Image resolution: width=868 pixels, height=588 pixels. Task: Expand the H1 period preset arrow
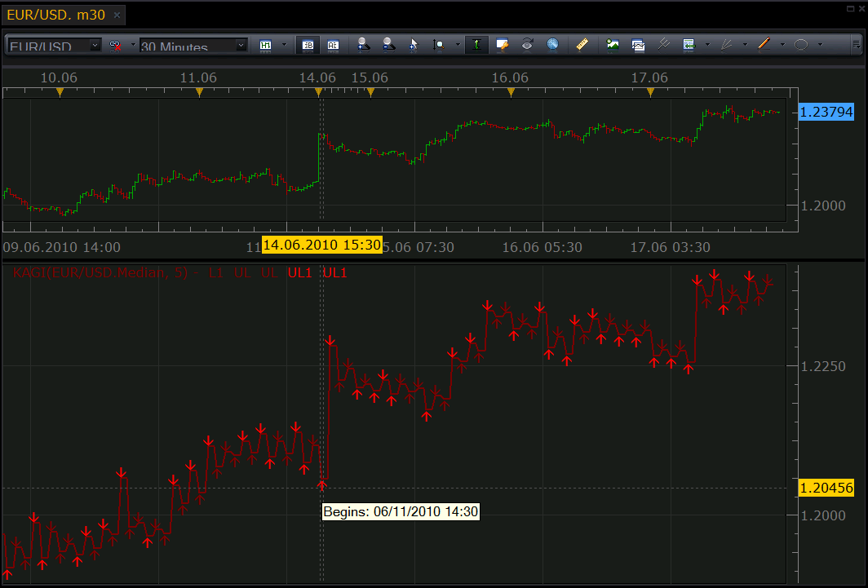point(285,45)
